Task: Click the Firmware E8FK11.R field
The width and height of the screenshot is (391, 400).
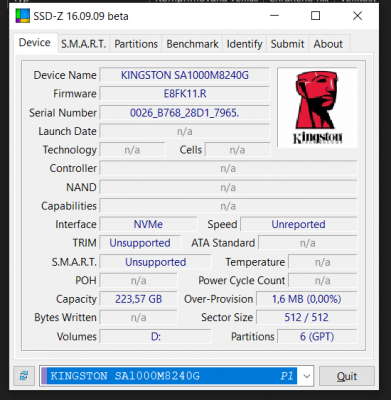Action: 185,94
